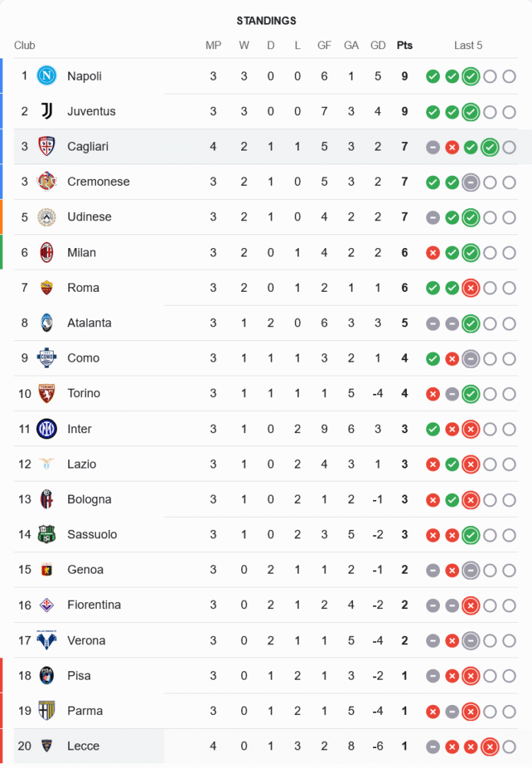The width and height of the screenshot is (532, 768).
Task: Click the Lecce team crest
Action: click(47, 746)
